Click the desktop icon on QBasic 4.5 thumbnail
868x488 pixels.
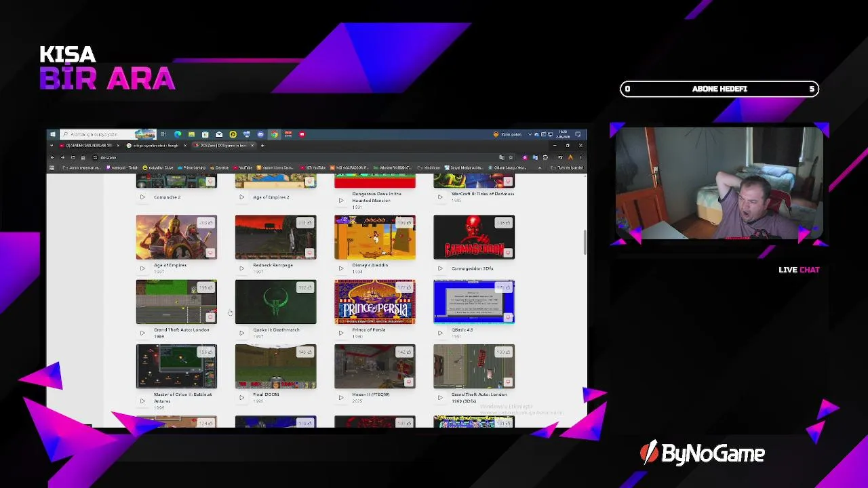pos(508,317)
